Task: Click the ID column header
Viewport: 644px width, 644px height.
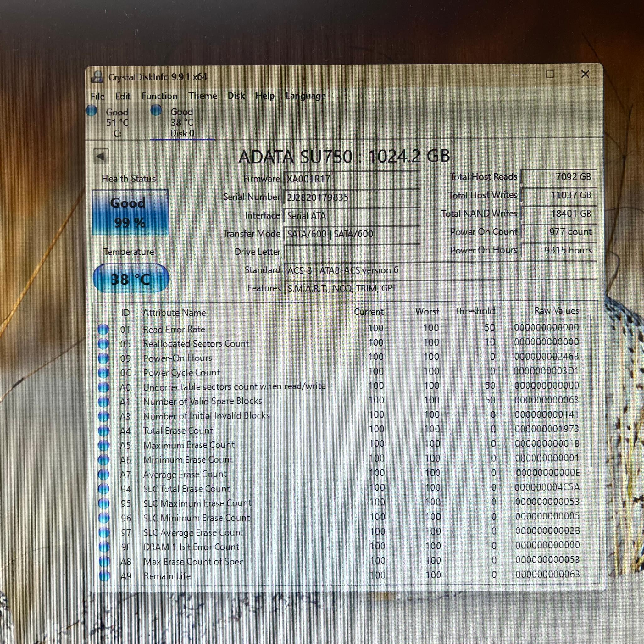Action: [x=125, y=313]
